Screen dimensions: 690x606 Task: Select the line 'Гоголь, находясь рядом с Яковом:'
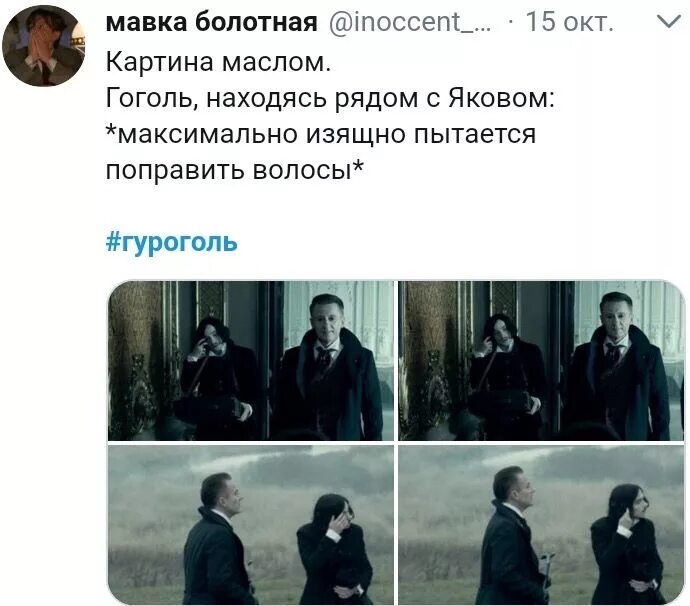[330, 97]
